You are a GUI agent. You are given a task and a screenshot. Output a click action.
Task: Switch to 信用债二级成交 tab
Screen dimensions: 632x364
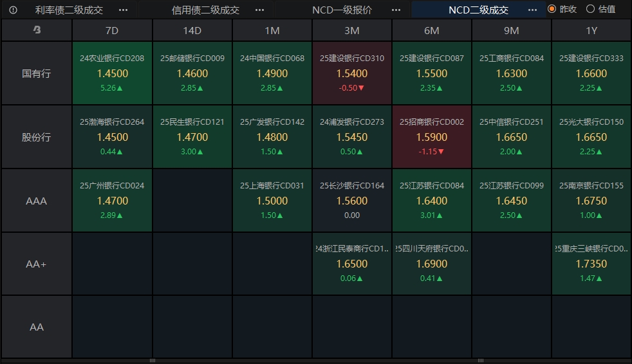[x=205, y=10]
